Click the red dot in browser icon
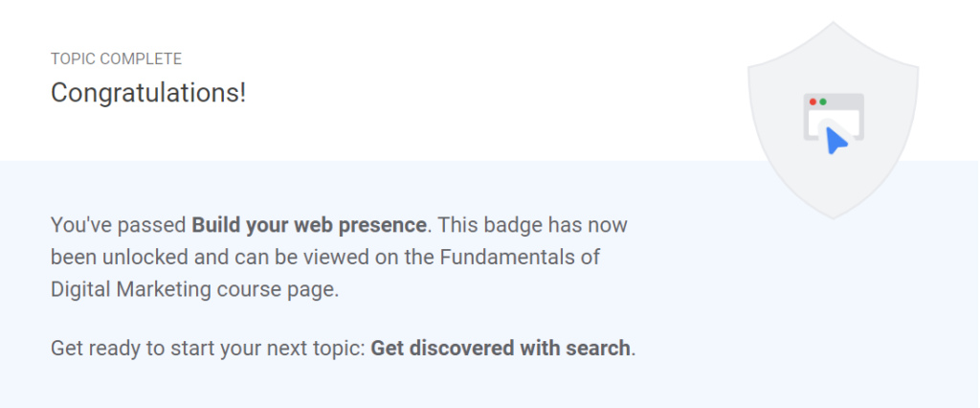The width and height of the screenshot is (980, 408). pyautogui.click(x=813, y=102)
